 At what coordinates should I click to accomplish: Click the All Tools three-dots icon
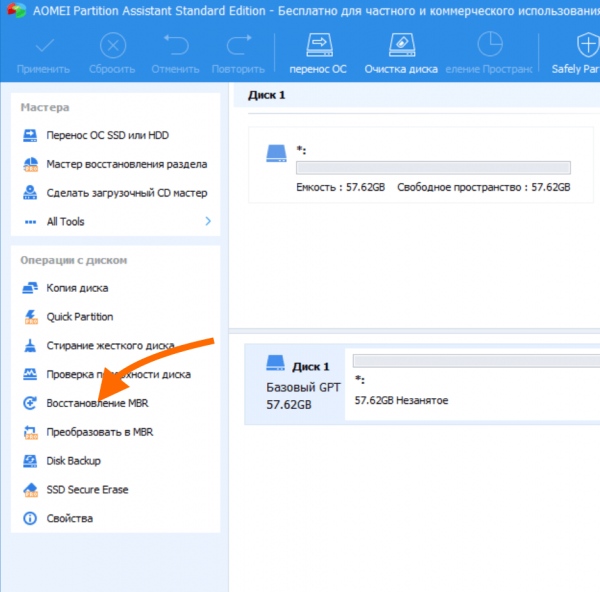(30, 222)
